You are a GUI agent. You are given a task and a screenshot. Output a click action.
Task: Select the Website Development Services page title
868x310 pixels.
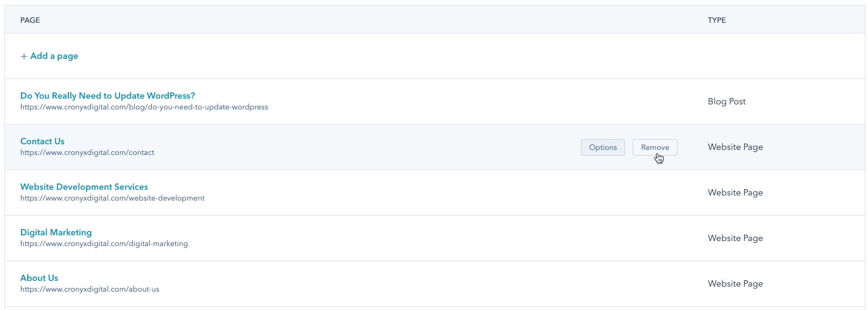click(84, 187)
